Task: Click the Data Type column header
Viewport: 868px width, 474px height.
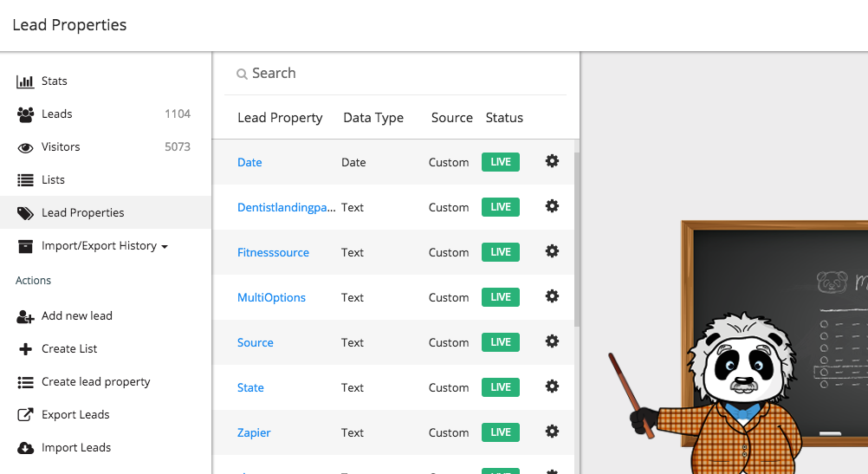Action: click(x=373, y=118)
